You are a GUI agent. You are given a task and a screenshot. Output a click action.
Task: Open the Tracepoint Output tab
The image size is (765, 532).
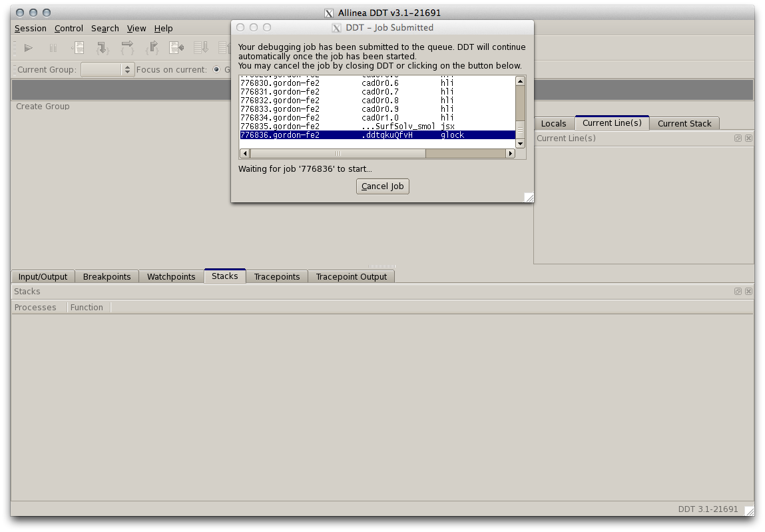pos(352,277)
